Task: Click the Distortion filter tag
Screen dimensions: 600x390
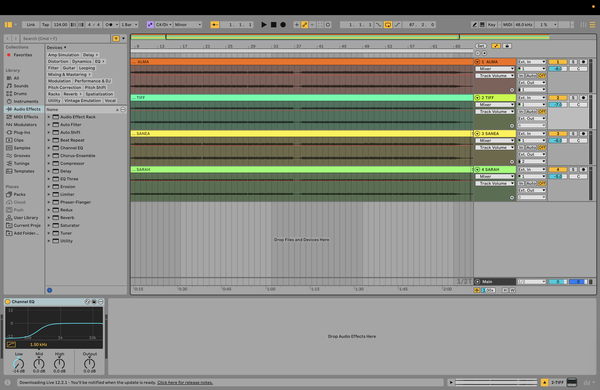Action: [58, 61]
